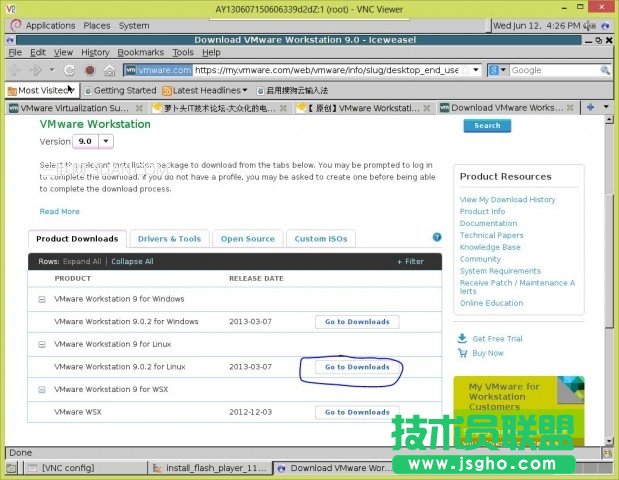Close the VMware Virtualization Su... tab
The height and width of the screenshot is (480, 619).
click(139, 108)
